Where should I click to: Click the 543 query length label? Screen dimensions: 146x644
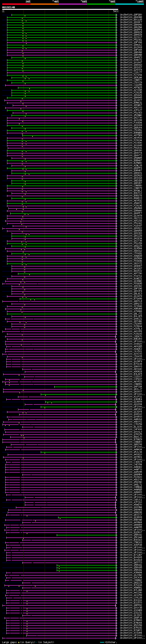coord(115,11)
